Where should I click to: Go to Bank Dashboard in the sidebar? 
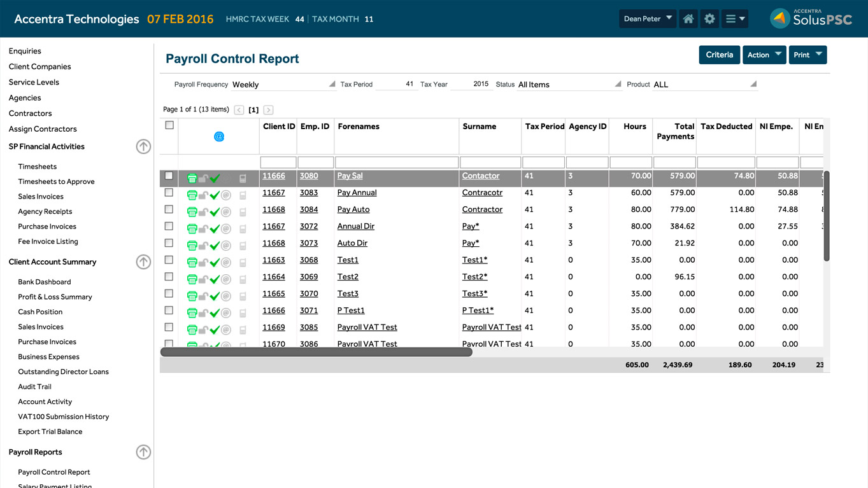click(x=45, y=282)
